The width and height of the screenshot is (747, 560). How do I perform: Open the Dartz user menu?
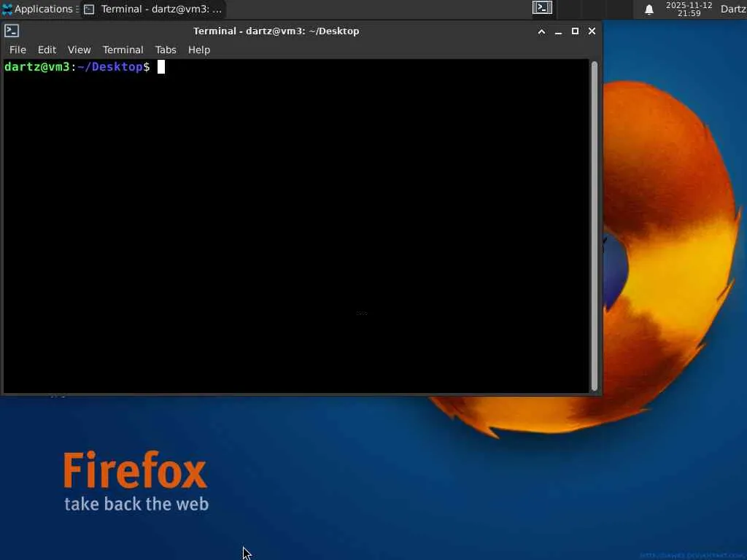point(733,9)
